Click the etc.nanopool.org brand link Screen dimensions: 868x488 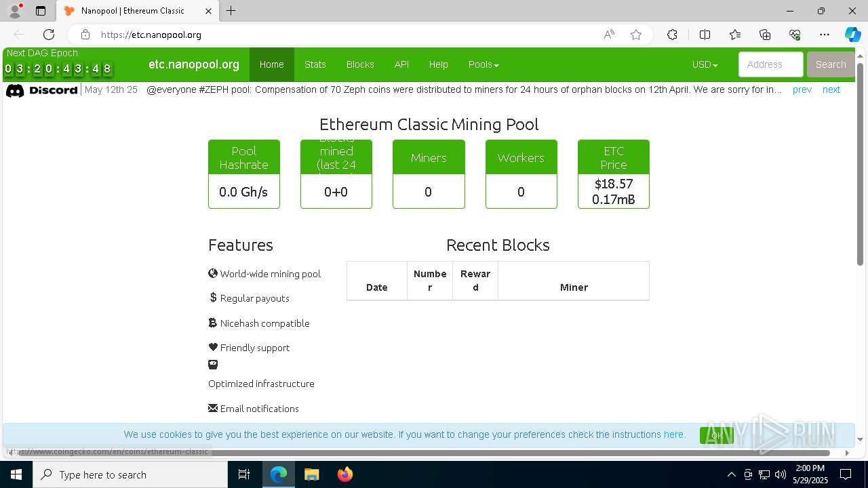[x=194, y=64]
